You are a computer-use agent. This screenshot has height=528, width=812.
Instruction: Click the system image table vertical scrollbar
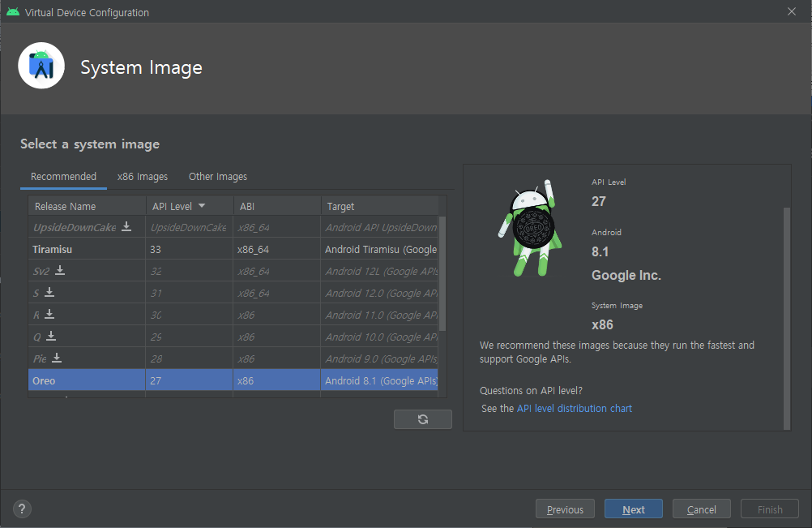coord(442,273)
